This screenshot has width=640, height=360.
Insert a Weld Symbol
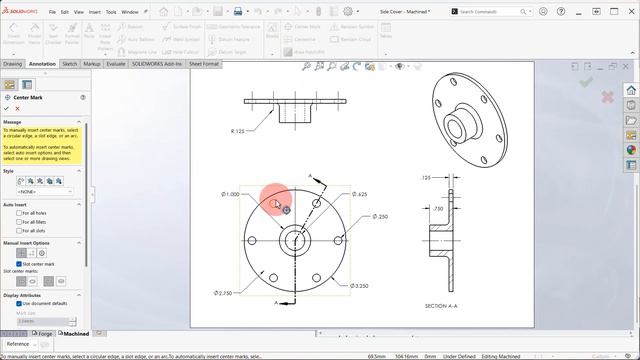181,40
